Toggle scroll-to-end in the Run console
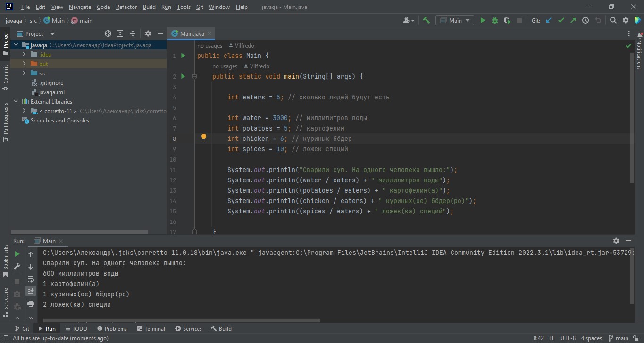This screenshot has height=343, width=644. tap(31, 291)
